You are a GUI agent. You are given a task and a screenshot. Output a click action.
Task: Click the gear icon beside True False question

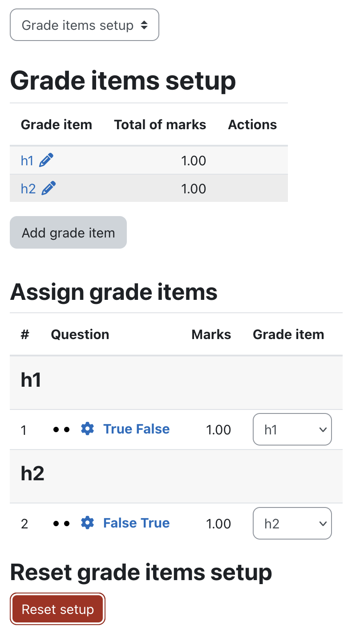click(88, 429)
